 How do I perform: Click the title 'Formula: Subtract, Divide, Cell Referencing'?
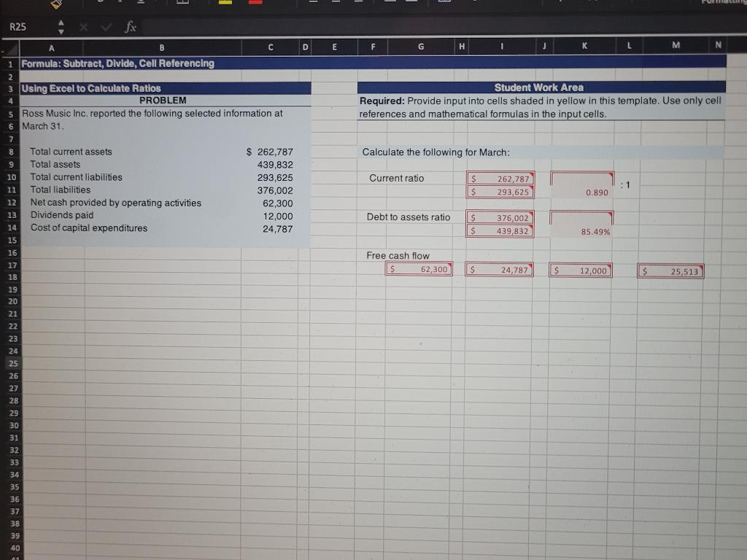(x=117, y=63)
